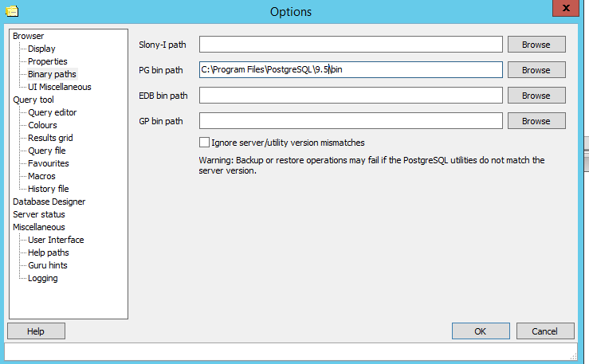589x364 pixels.
Task: Open Help for the Options dialog
Action: click(x=36, y=331)
